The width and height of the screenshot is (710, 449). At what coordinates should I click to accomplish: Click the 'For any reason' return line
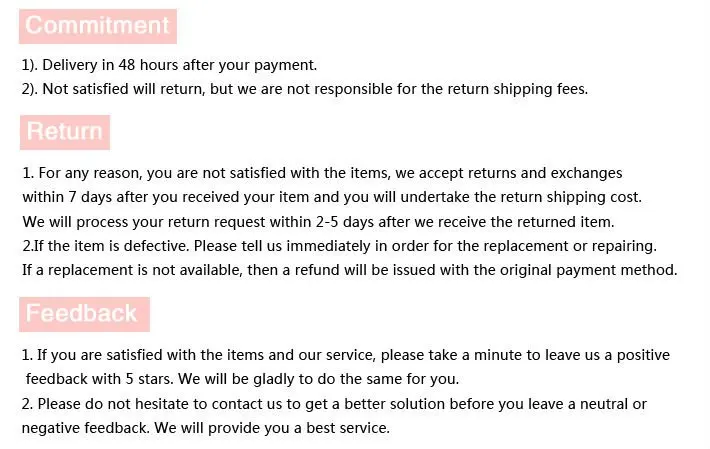point(322,173)
